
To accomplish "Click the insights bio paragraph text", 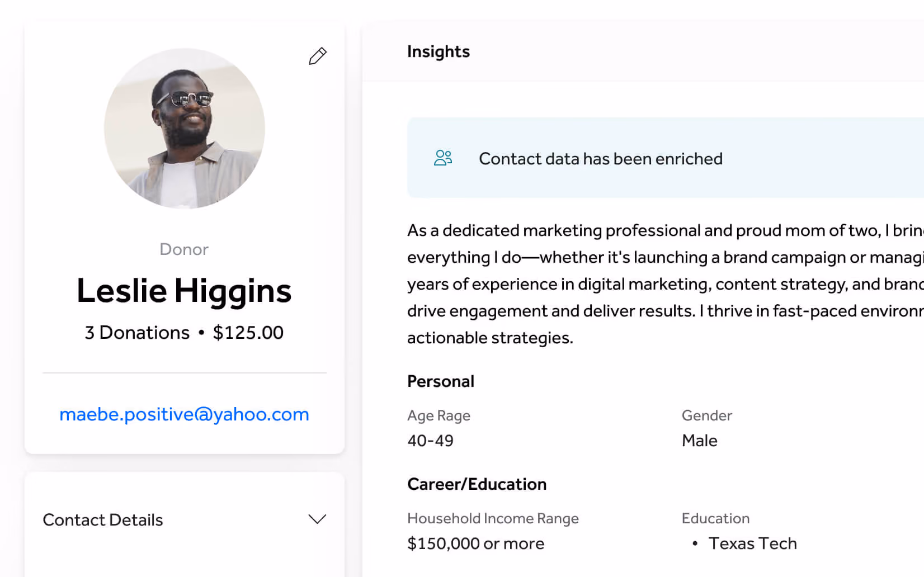I will (666, 284).
